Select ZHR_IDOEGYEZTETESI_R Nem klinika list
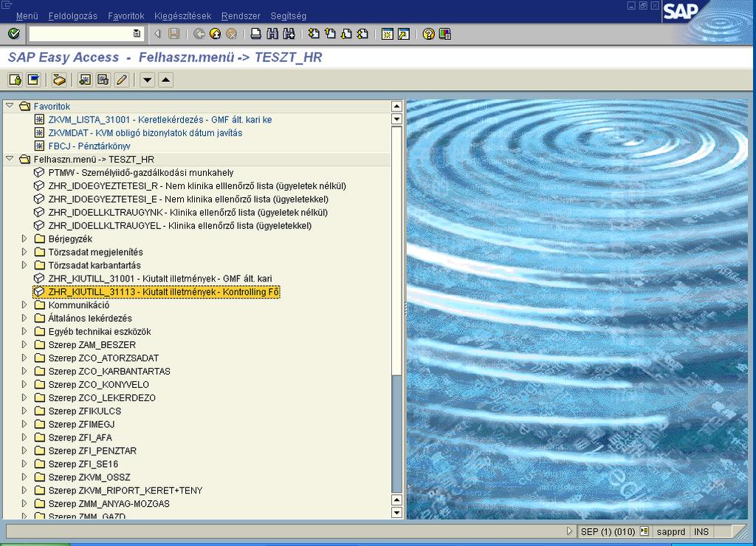Screen dimensions: 756x546 point(197,185)
